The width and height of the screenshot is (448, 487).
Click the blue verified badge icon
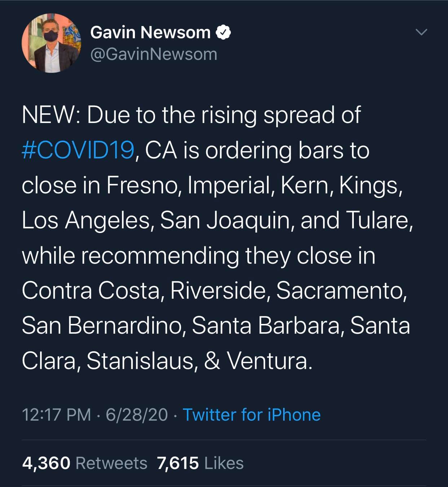[223, 32]
